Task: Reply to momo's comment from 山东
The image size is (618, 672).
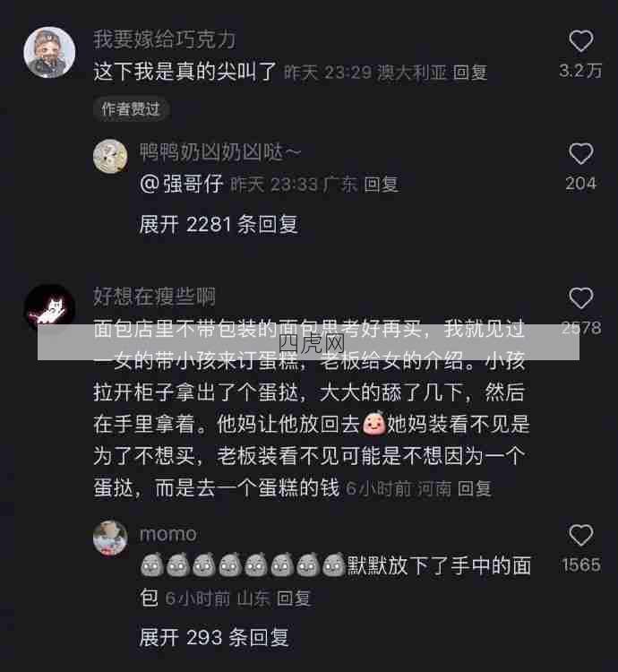Action: [294, 598]
